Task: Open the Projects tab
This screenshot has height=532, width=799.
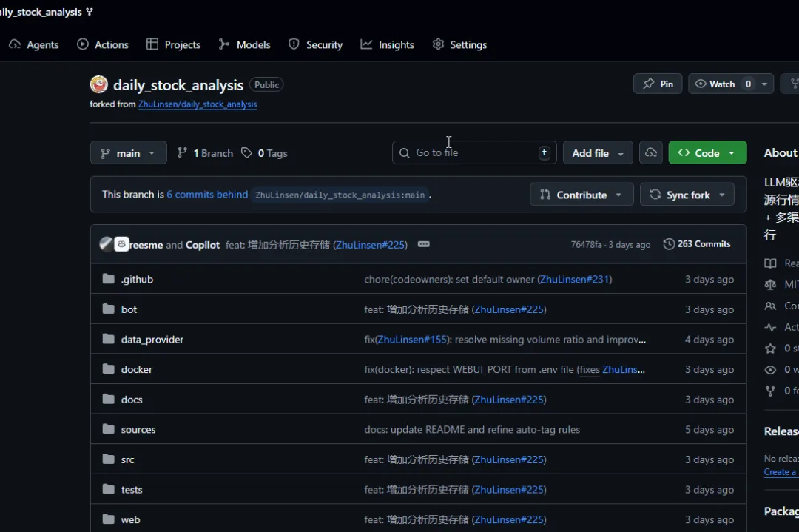Action: [173, 45]
